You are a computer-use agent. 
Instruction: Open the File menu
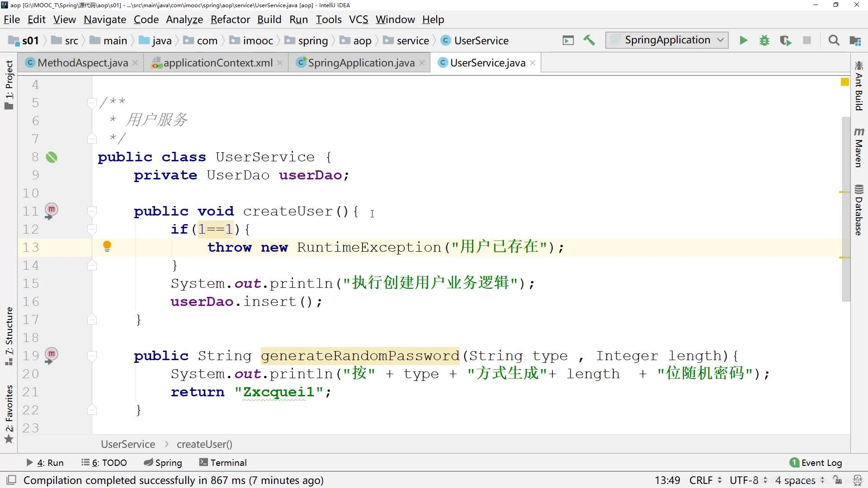click(12, 19)
